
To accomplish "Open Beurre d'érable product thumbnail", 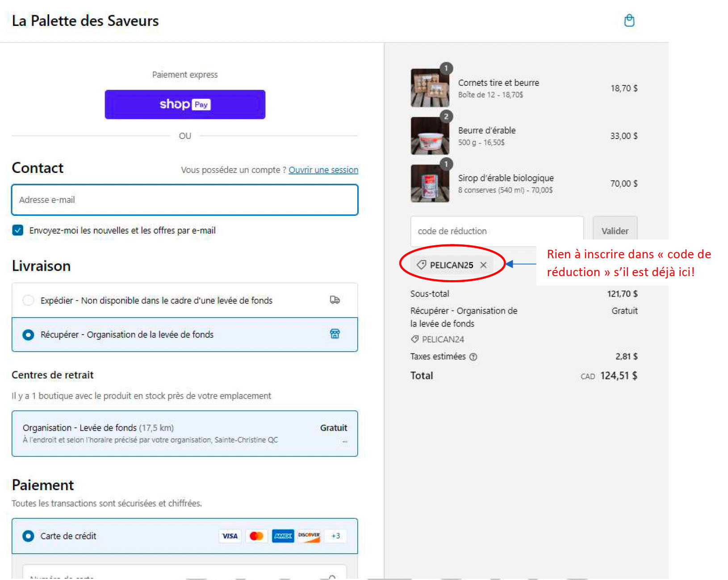I will click(x=430, y=135).
